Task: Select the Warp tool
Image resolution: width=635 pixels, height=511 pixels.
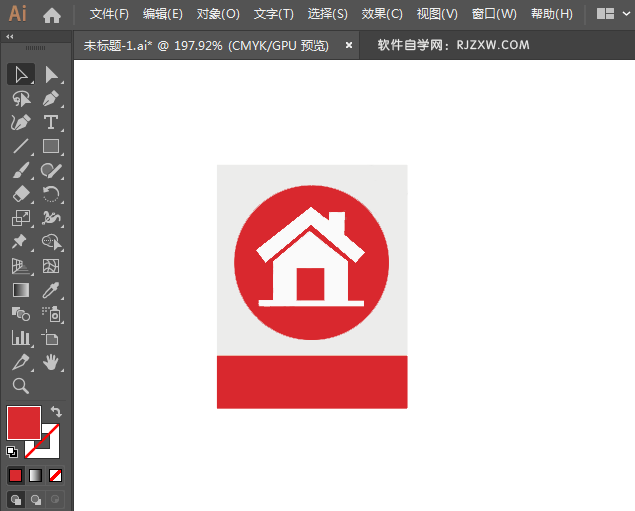Action: coord(51,218)
